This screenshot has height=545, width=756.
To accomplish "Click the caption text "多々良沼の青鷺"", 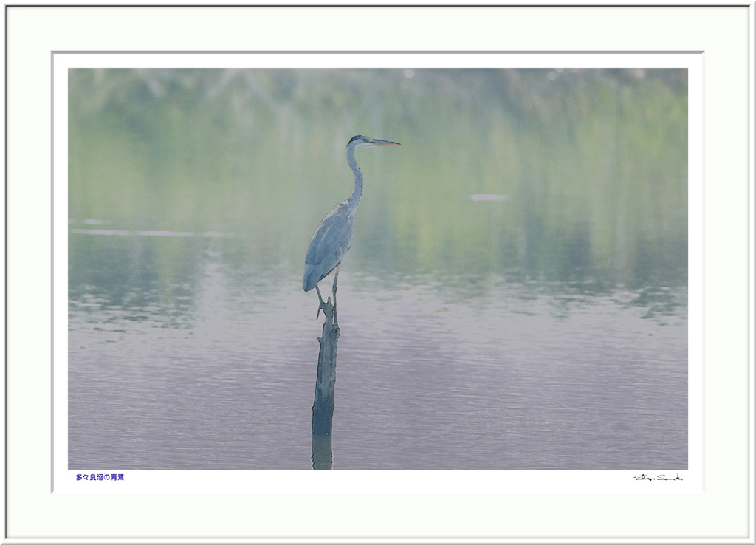I will click(x=100, y=477).
